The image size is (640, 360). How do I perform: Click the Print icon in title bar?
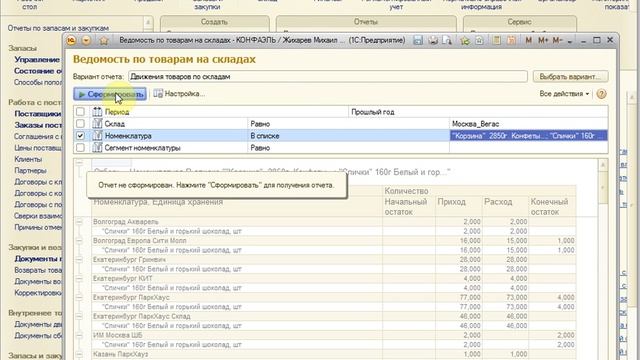(433, 40)
